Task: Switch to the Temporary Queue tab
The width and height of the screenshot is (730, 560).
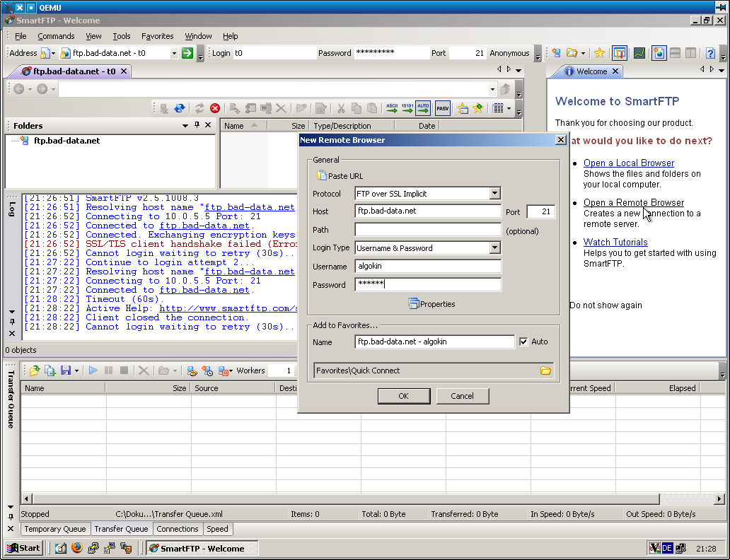Action: (x=55, y=529)
